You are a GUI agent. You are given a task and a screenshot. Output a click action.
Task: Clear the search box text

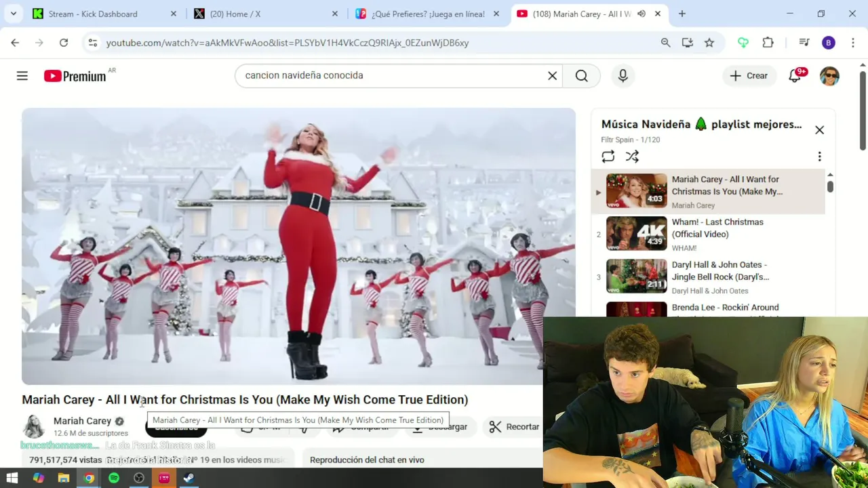point(552,76)
